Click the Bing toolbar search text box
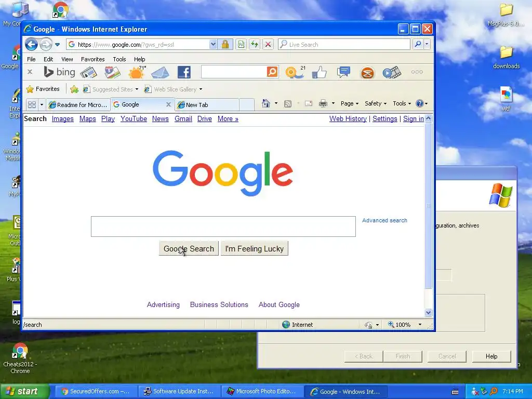Image resolution: width=532 pixels, height=399 pixels. click(x=234, y=72)
